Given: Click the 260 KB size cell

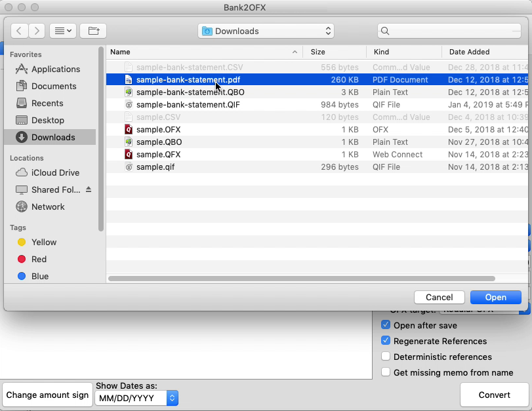Looking at the screenshot, I should click(344, 80).
